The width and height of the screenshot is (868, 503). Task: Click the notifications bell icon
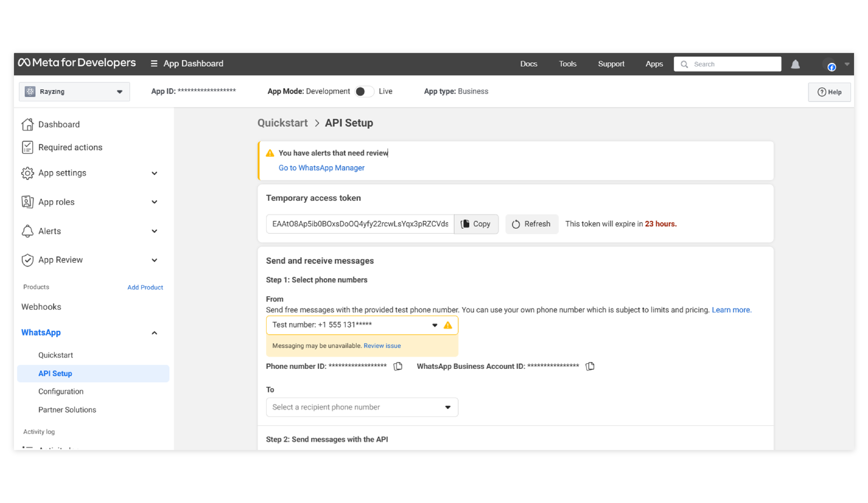[795, 64]
